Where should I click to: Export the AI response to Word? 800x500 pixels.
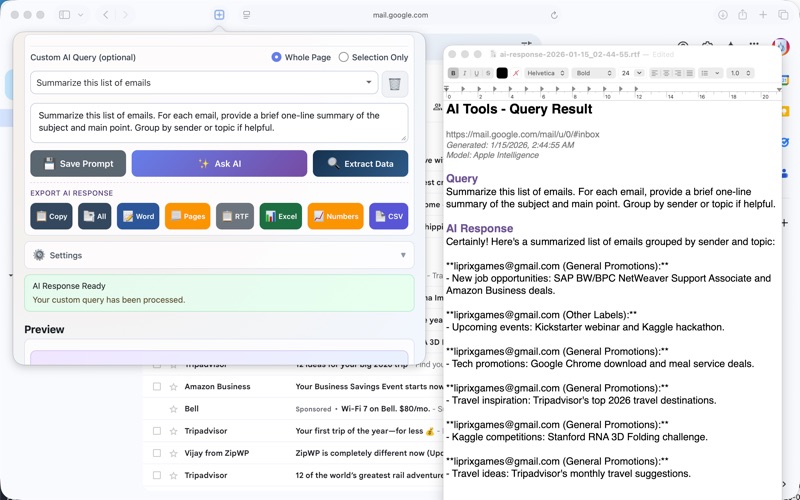(x=138, y=216)
